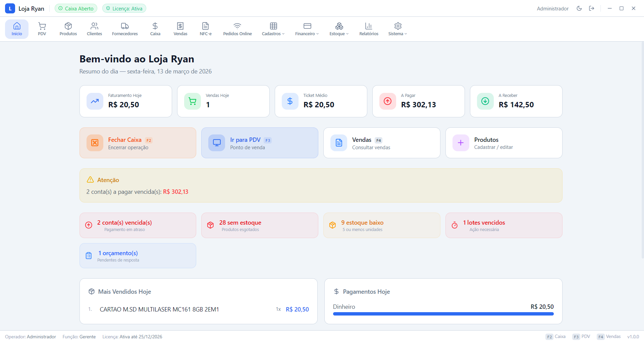Open the Caixa menu item
644x342 pixels.
[x=155, y=29]
